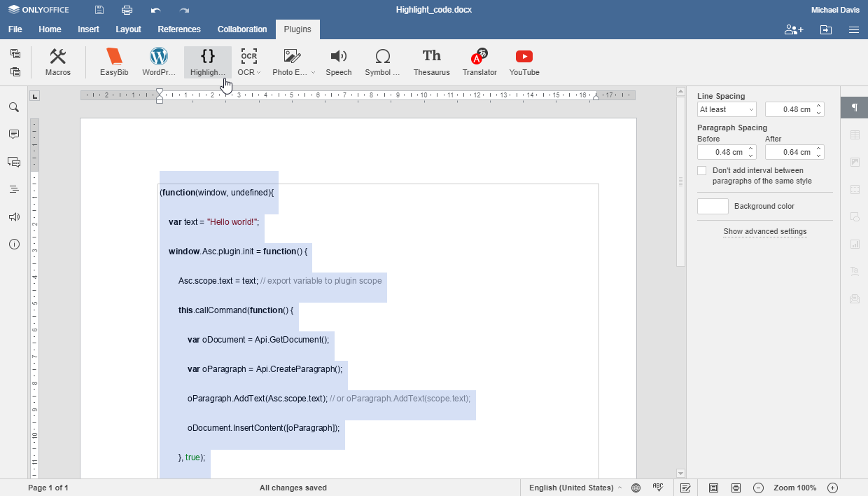This screenshot has width=868, height=496.
Task: Open the Navigation panel in left sidebar
Action: pos(14,189)
